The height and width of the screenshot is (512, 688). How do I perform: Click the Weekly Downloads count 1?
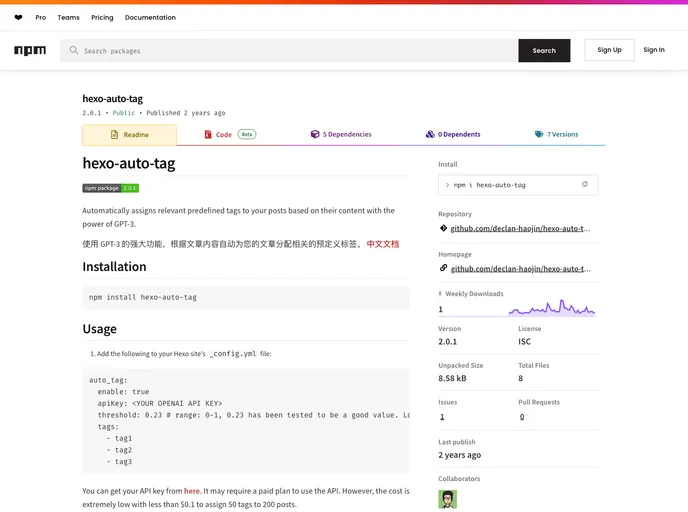pos(441,309)
